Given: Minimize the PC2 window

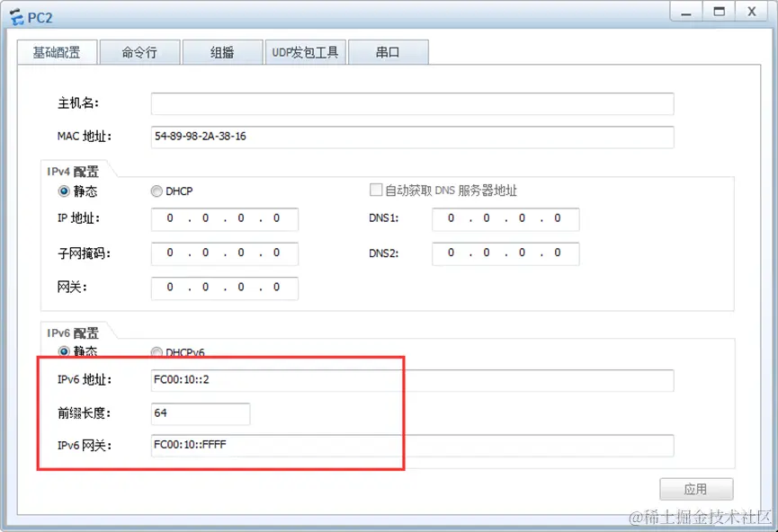Looking at the screenshot, I should [x=686, y=12].
